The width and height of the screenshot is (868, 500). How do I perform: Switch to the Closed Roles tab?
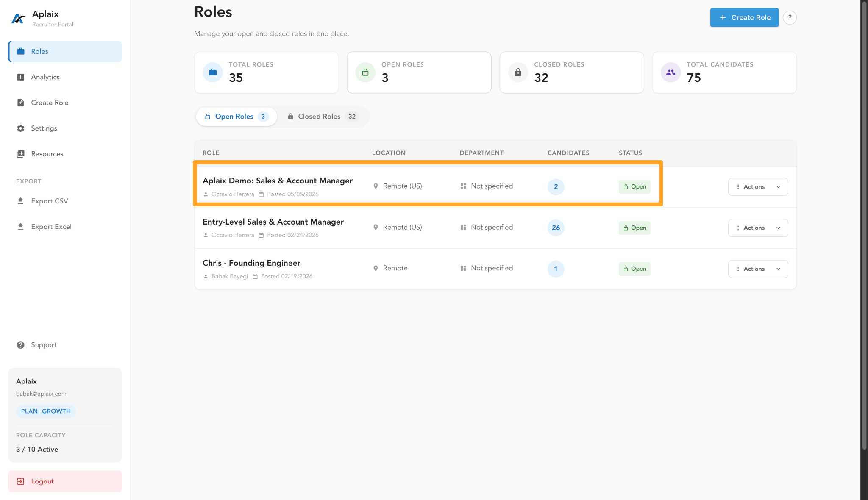323,117
